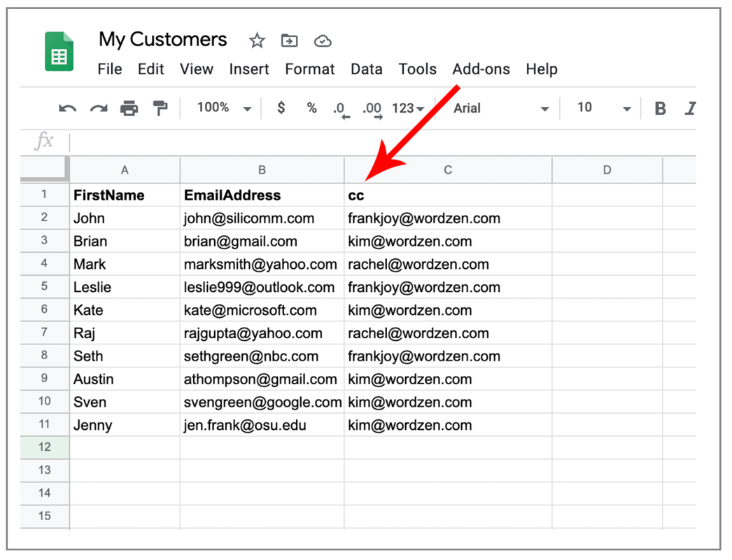Image resolution: width=732 pixels, height=560 pixels.
Task: Open the Data menu
Action: (367, 69)
